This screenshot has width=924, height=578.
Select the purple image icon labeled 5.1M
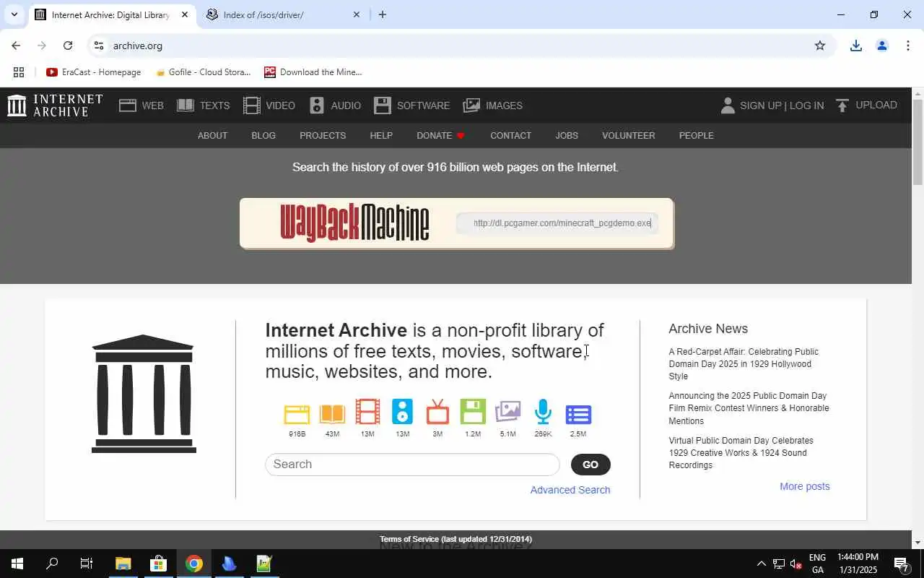tap(507, 412)
